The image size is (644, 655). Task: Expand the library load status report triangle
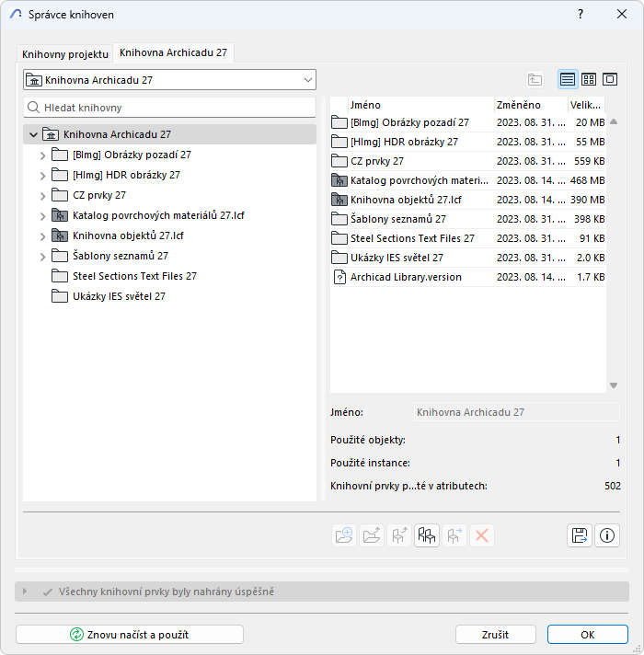click(x=25, y=592)
